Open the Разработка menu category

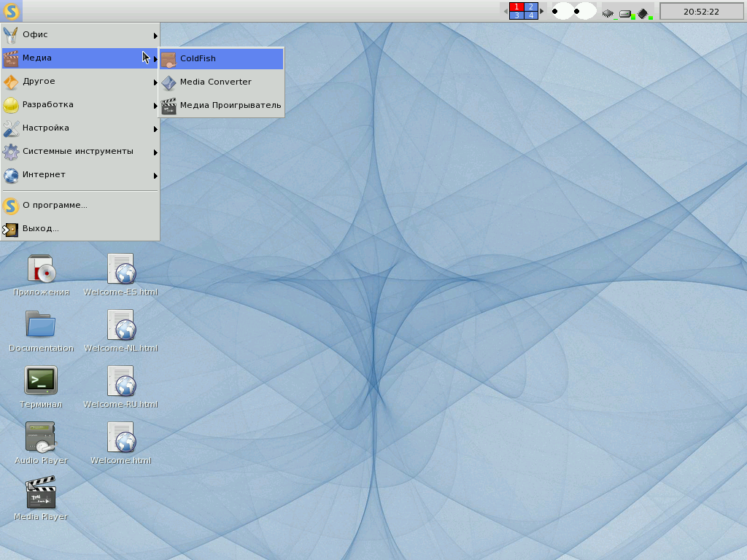pyautogui.click(x=80, y=105)
